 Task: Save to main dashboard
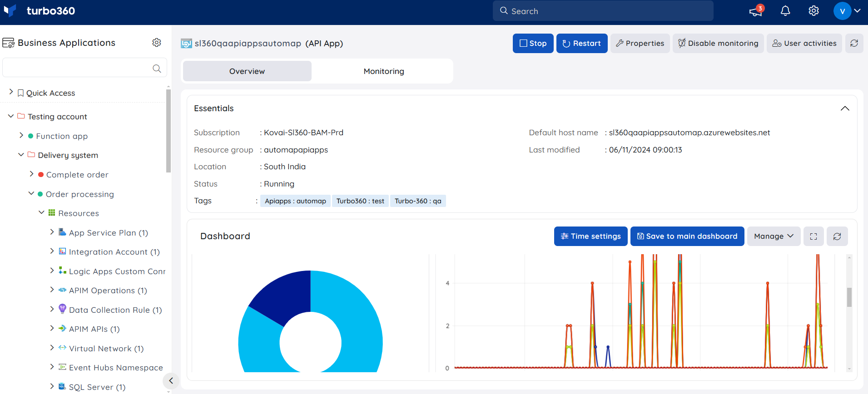tap(687, 236)
